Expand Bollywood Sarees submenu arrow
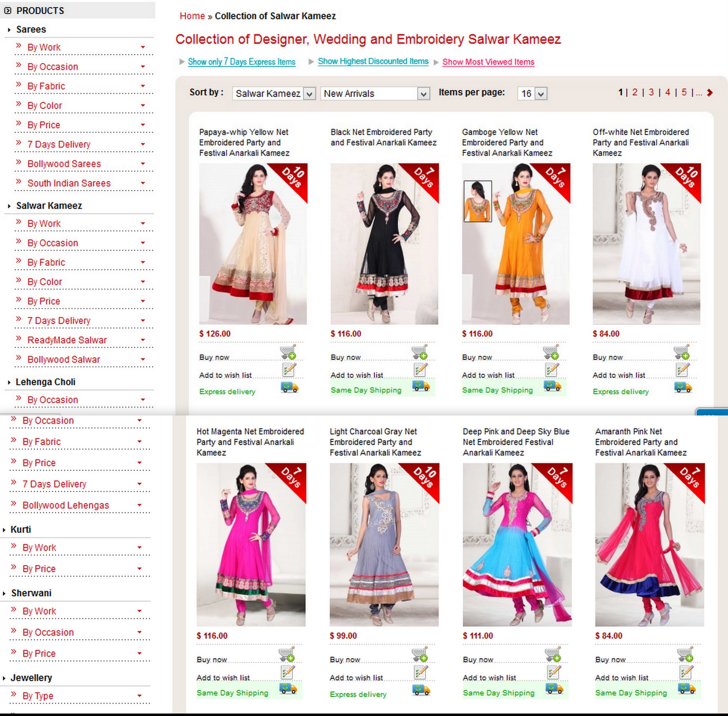Screen dimensions: 728x716 (143, 164)
